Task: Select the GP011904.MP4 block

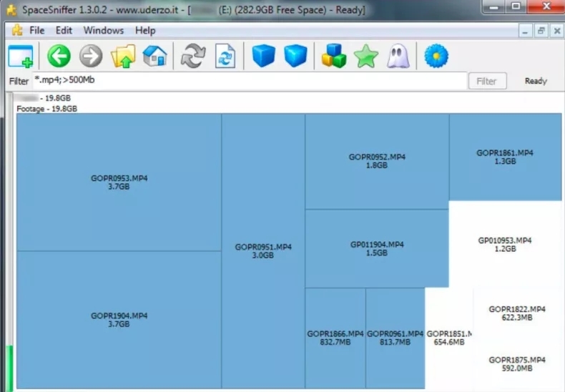Action: (377, 248)
